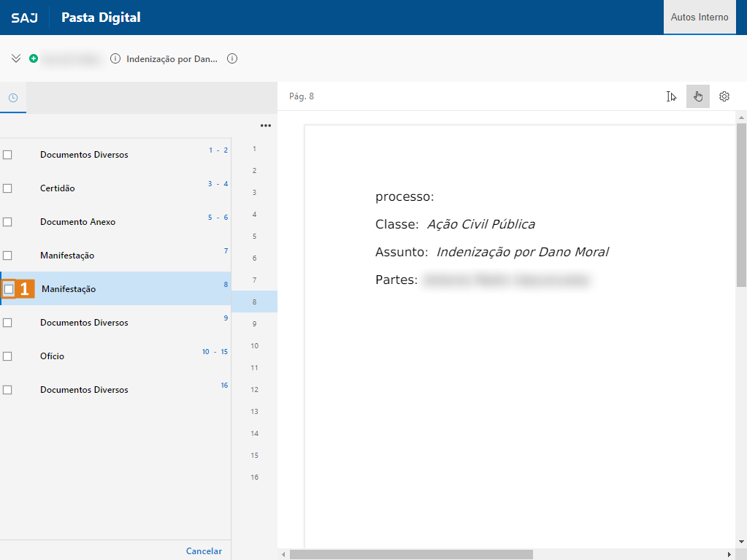Open the viewer settings gear
This screenshot has width=747, height=560.
[x=724, y=96]
